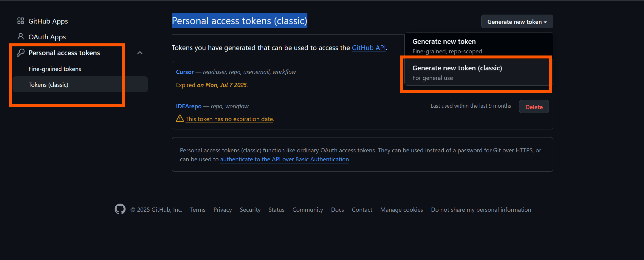Open Manage cookies in the footer

point(402,210)
